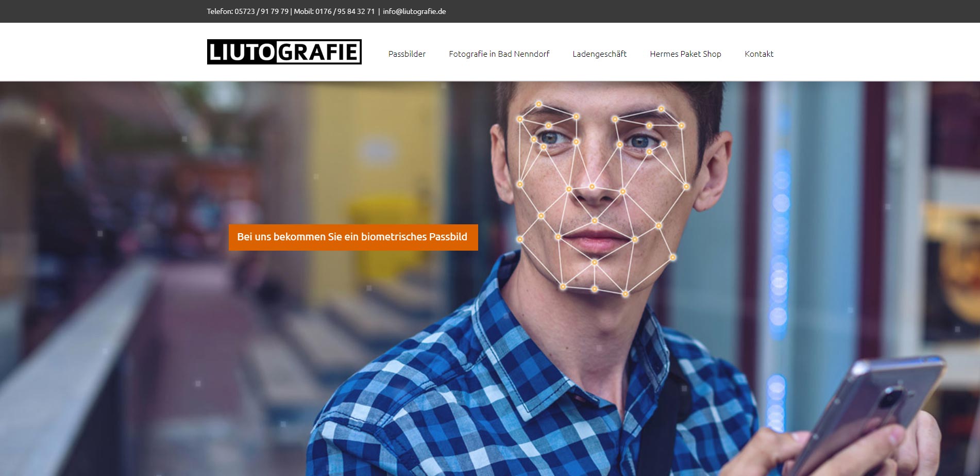The image size is (980, 476).
Task: Click the orange biometrisches Passbild banner
Action: pyautogui.click(x=353, y=237)
